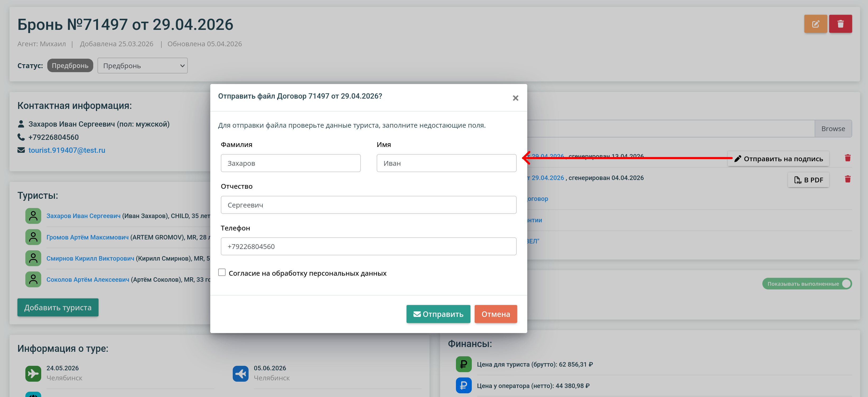Click the blue return flight plane icon

pyautogui.click(x=240, y=373)
